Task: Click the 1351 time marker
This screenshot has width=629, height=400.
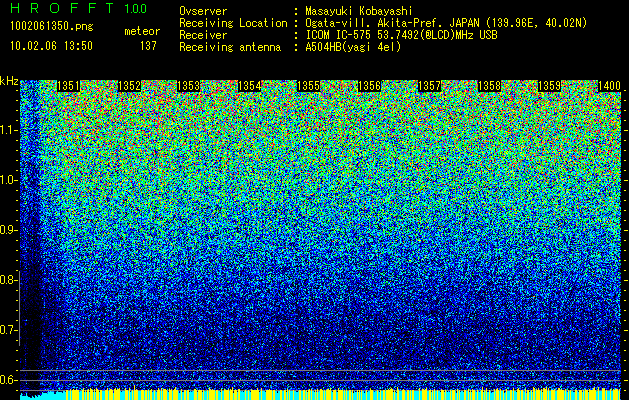Action: (x=69, y=86)
